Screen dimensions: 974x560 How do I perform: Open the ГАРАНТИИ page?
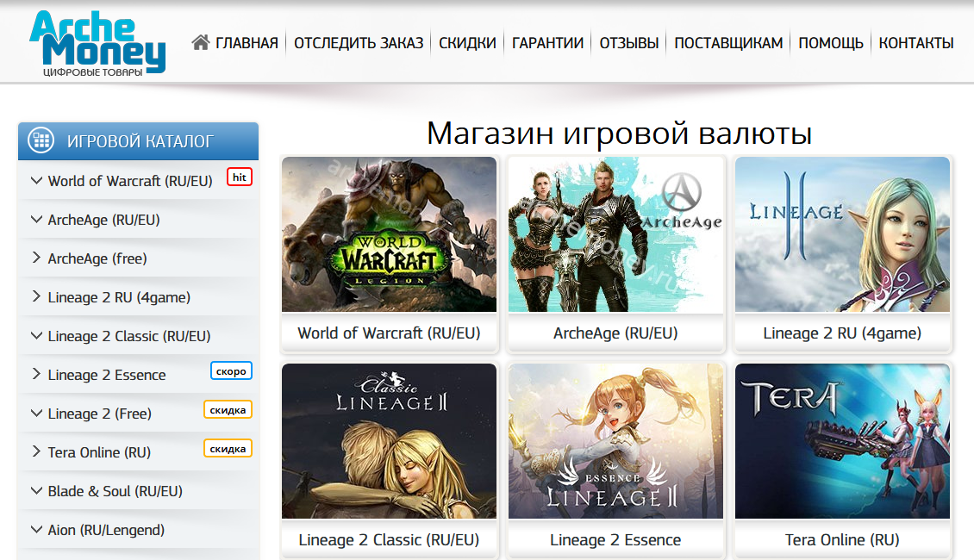[x=547, y=43]
